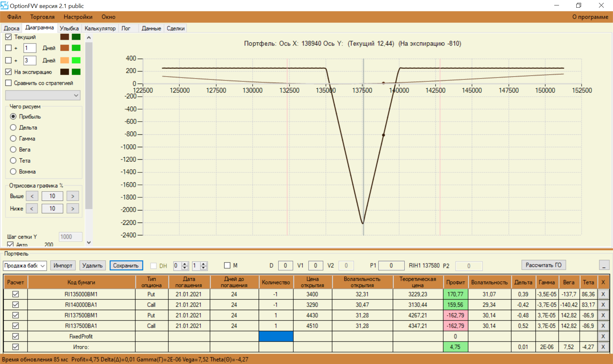Click the bright green swatch for 3 Дней
The image size is (613, 364).
coord(76,60)
